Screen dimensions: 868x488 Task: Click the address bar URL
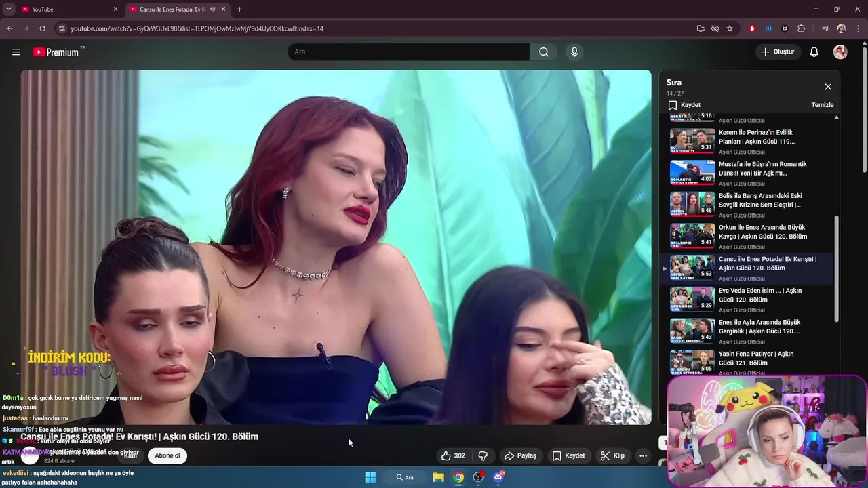click(197, 28)
